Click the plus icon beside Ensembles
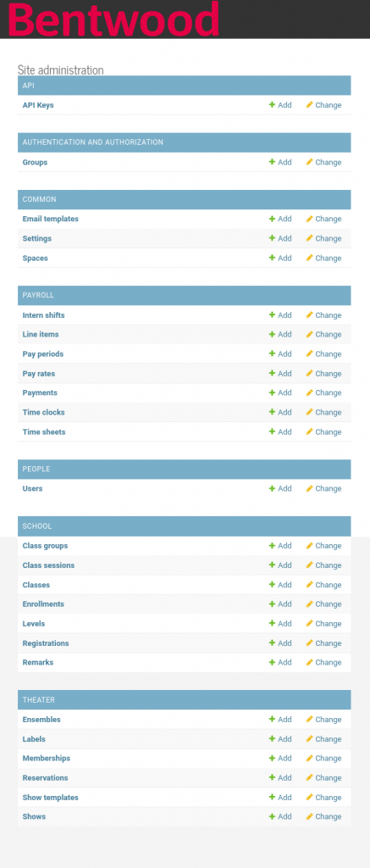Image resolution: width=370 pixels, height=868 pixels. pos(272,719)
